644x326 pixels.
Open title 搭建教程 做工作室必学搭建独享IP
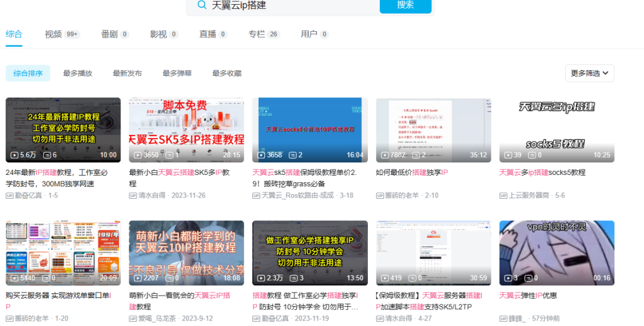[x=305, y=301]
